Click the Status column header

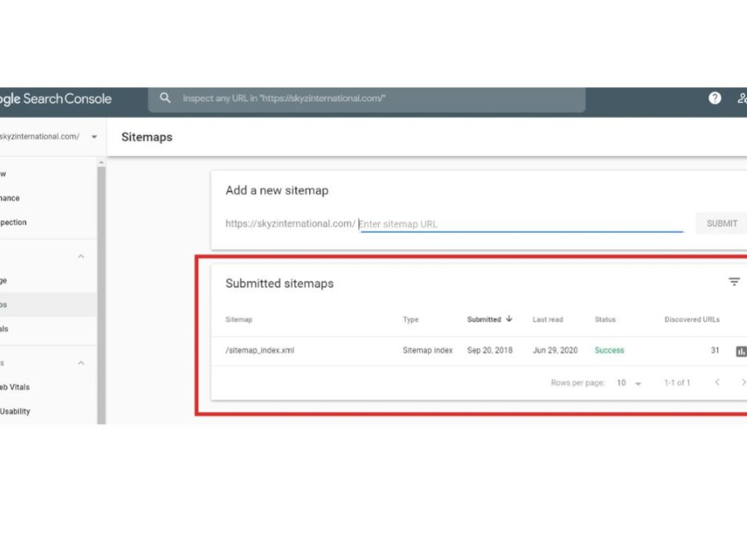pyautogui.click(x=605, y=320)
